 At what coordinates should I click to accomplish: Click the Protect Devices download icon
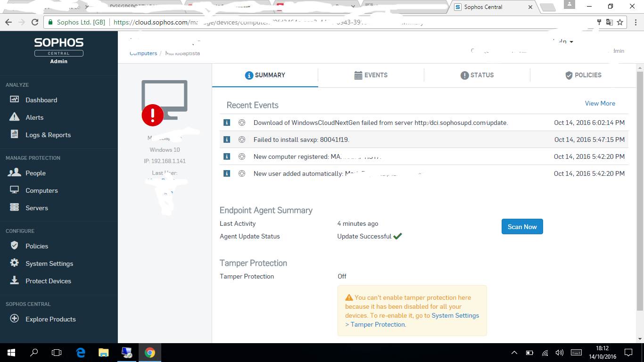point(15,280)
